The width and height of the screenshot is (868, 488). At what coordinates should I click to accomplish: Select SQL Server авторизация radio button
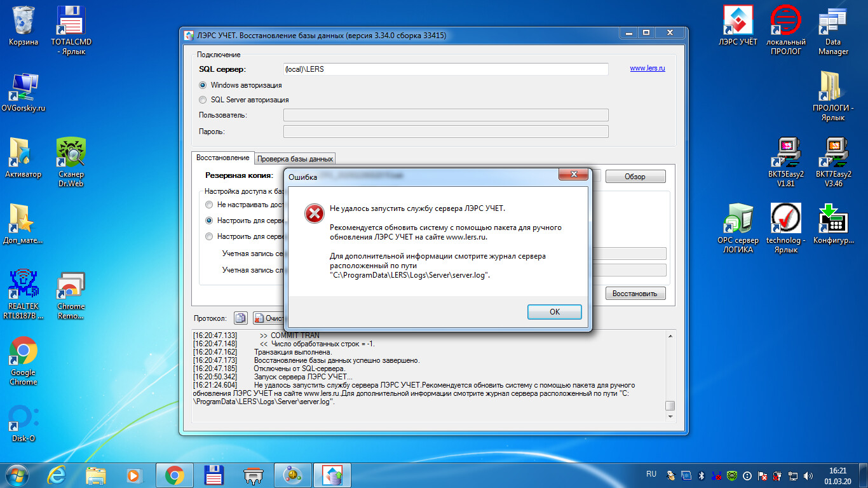point(203,100)
